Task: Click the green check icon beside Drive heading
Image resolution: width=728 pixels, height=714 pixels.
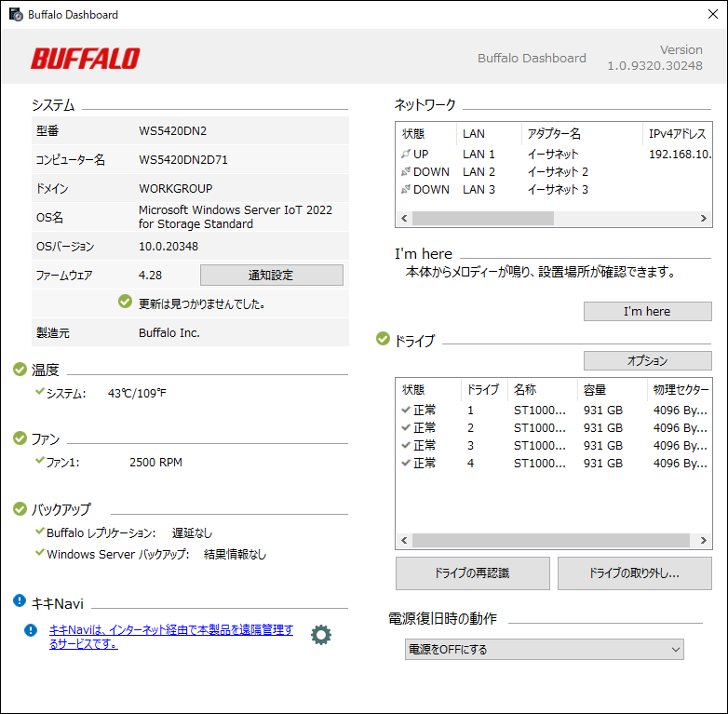Action: [383, 340]
